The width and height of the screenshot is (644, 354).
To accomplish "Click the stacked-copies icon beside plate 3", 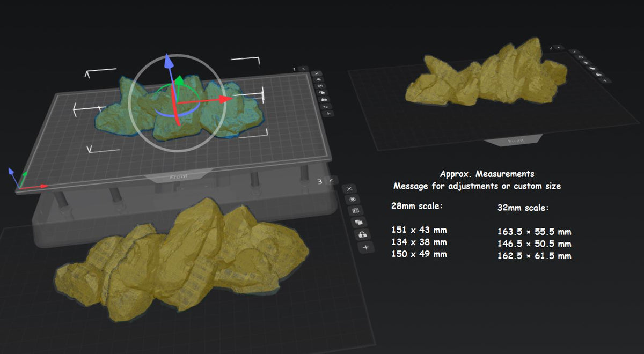I will (x=358, y=222).
